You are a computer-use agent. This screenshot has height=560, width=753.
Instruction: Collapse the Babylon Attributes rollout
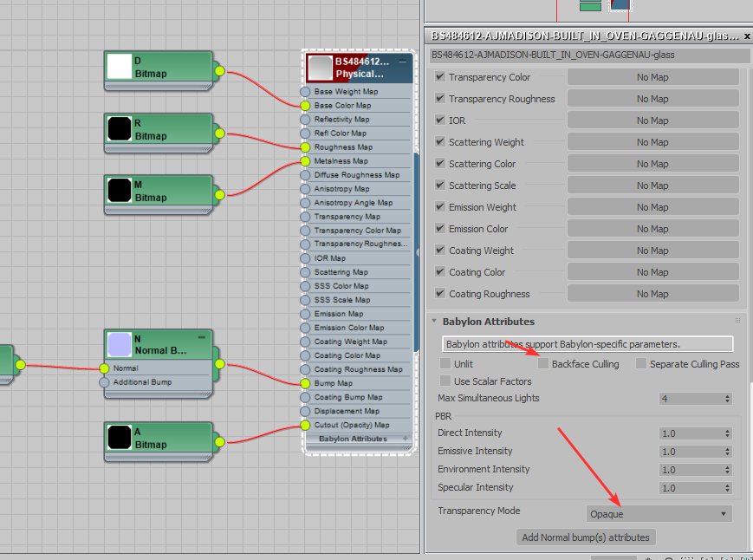434,321
